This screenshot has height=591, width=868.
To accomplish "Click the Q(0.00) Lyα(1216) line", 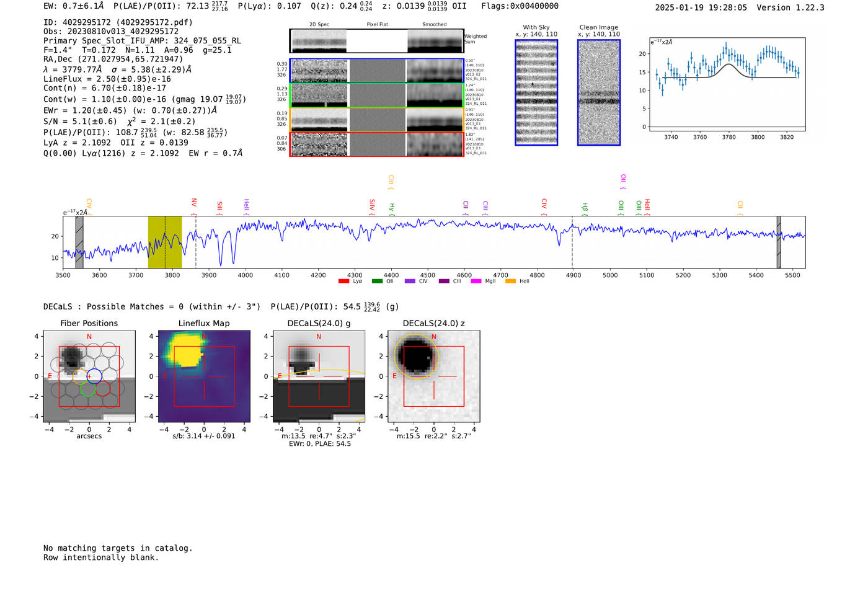I will click(x=143, y=153).
